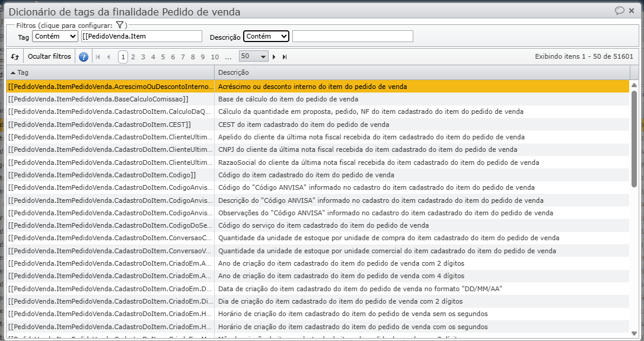This screenshot has height=341, width=644.
Task: Go to page 8
Action: point(193,57)
